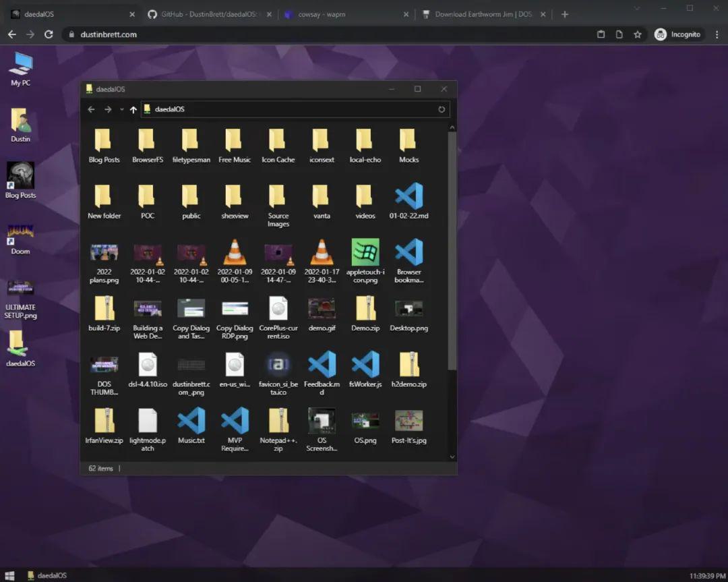The height and width of the screenshot is (582, 728).
Task: Click the Windows Start button in taskbar
Action: [10, 575]
